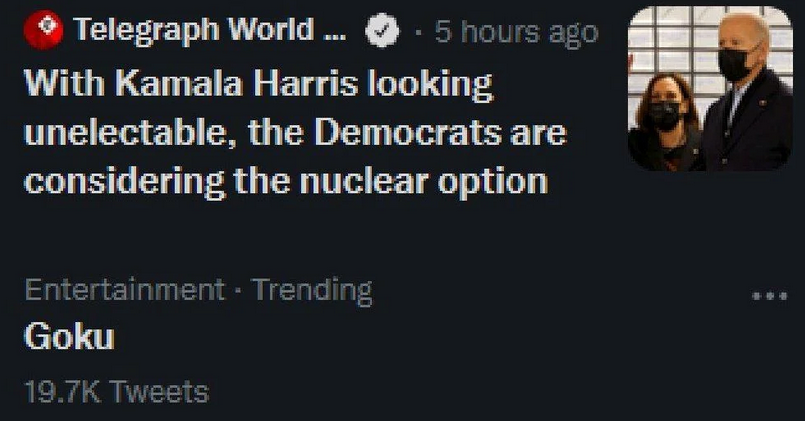Viewport: 805px width, 421px height.
Task: Click "considering the nuclear option" headline text
Action: pos(286,181)
